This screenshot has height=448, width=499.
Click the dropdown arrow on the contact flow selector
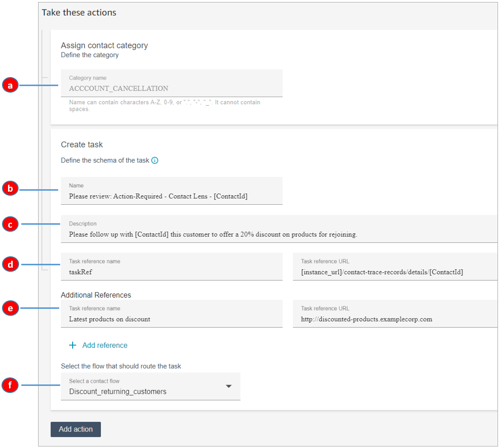229,386
